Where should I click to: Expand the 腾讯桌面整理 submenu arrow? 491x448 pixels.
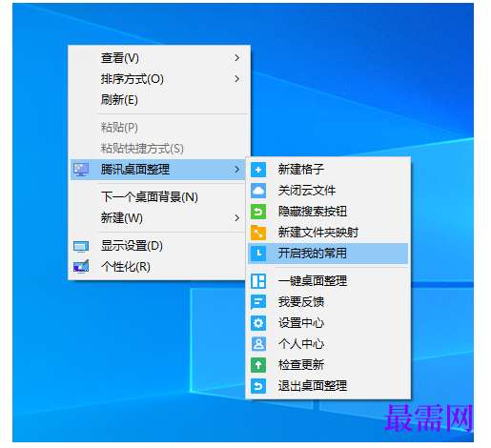pos(236,170)
